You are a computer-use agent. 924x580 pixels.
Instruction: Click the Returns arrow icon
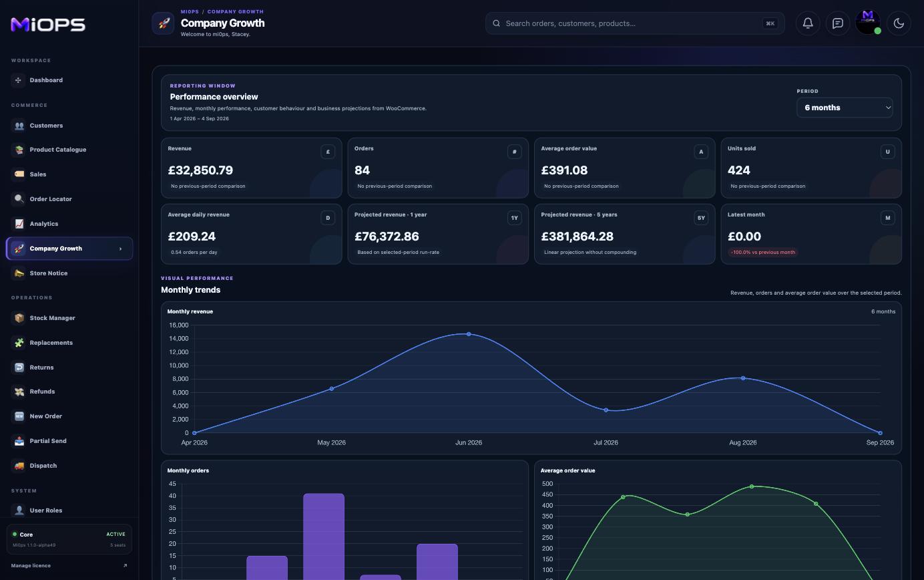[19, 368]
